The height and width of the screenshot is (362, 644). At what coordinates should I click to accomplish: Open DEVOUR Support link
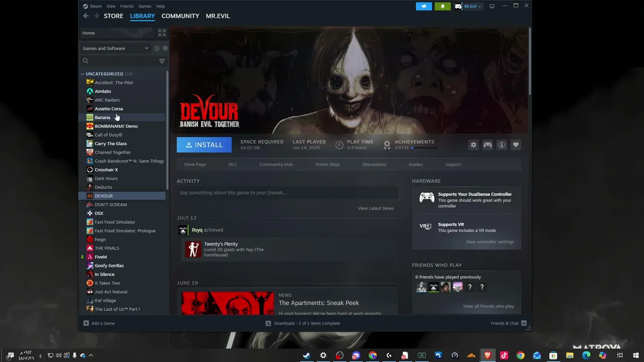click(453, 164)
